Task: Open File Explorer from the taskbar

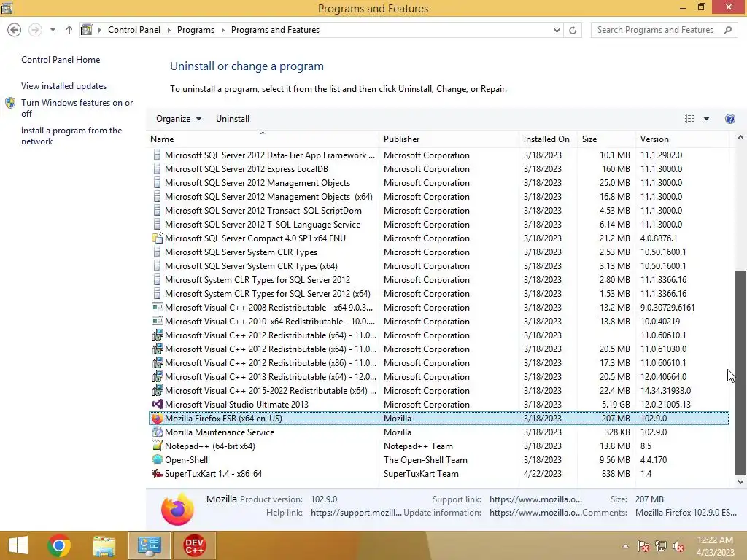Action: click(x=104, y=545)
